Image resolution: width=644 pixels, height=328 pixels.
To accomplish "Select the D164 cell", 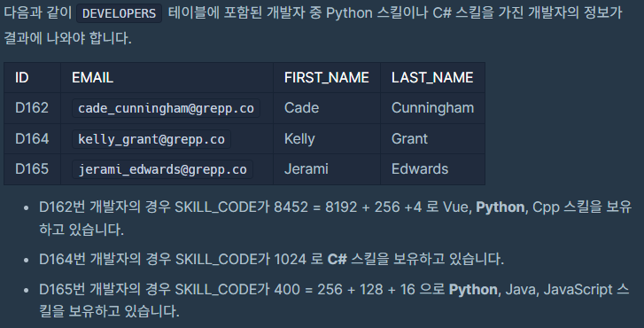I will click(32, 138).
